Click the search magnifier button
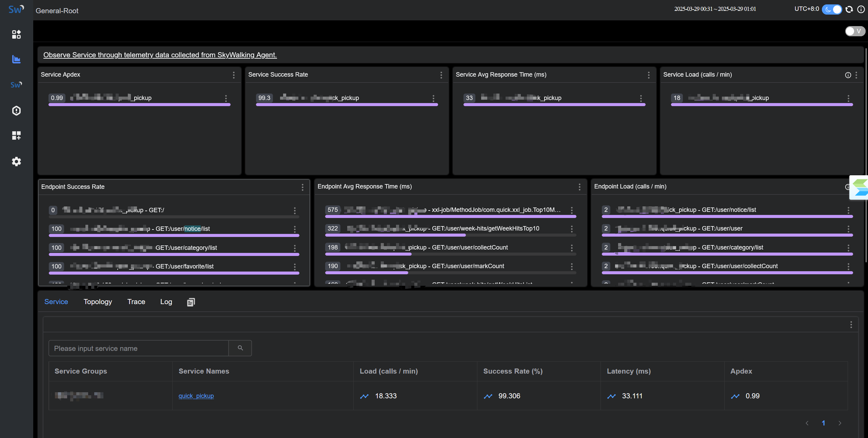Image resolution: width=868 pixels, height=438 pixels. [240, 348]
